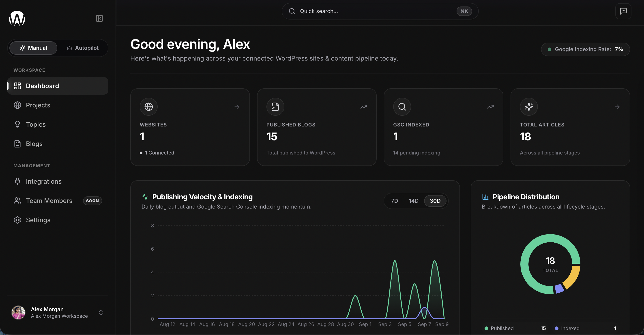Click the ⌘K shortcut badge

(464, 11)
